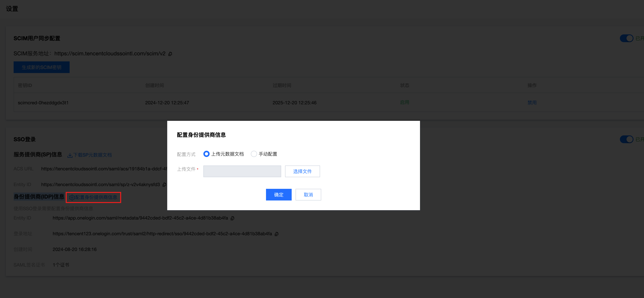644x298 pixels.
Task: Copy the SCIM service address
Action: pos(170,54)
